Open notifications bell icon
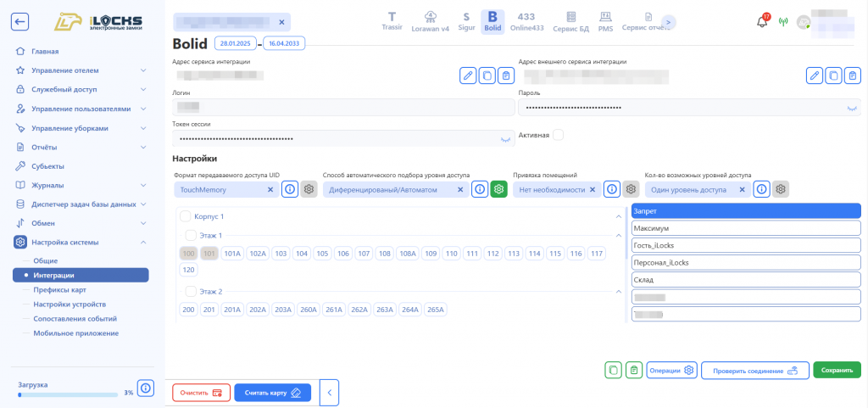Screen dimensions: 868x408 (762, 21)
